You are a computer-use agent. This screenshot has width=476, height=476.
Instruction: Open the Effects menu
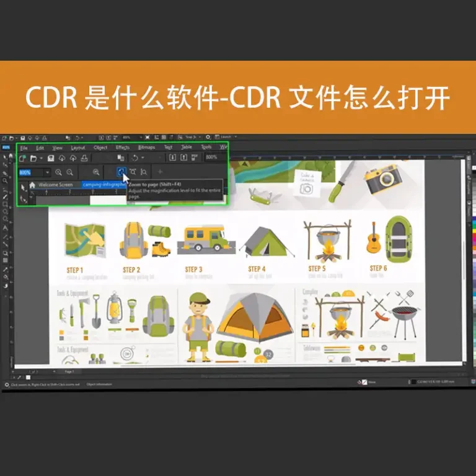123,148
